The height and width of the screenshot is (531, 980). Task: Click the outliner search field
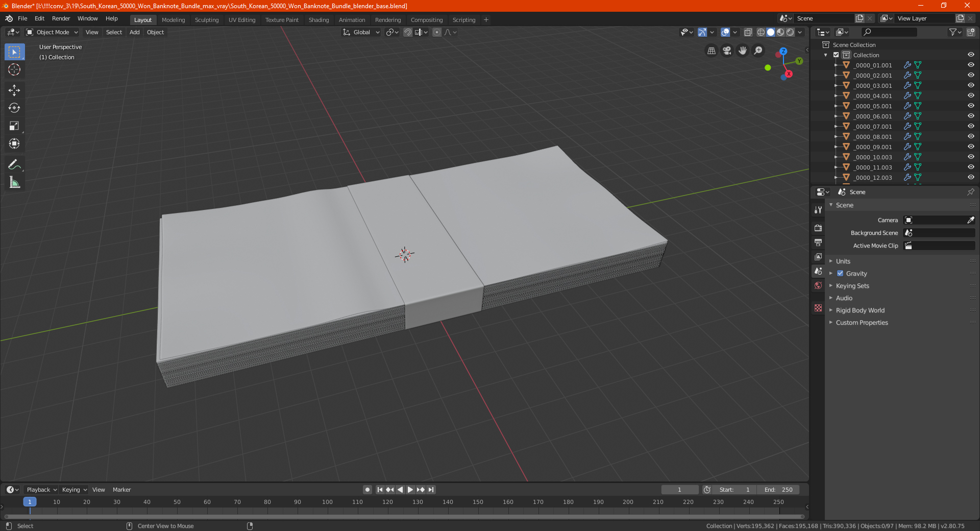click(889, 32)
